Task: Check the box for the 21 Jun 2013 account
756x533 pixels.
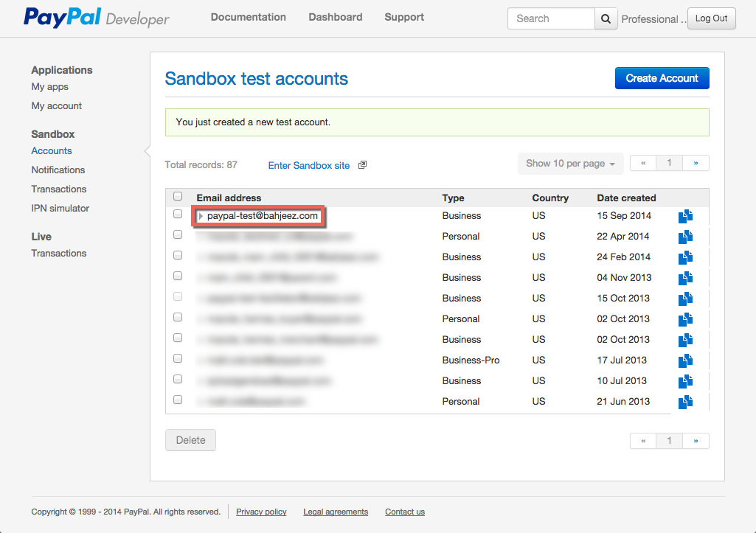Action: pyautogui.click(x=178, y=400)
